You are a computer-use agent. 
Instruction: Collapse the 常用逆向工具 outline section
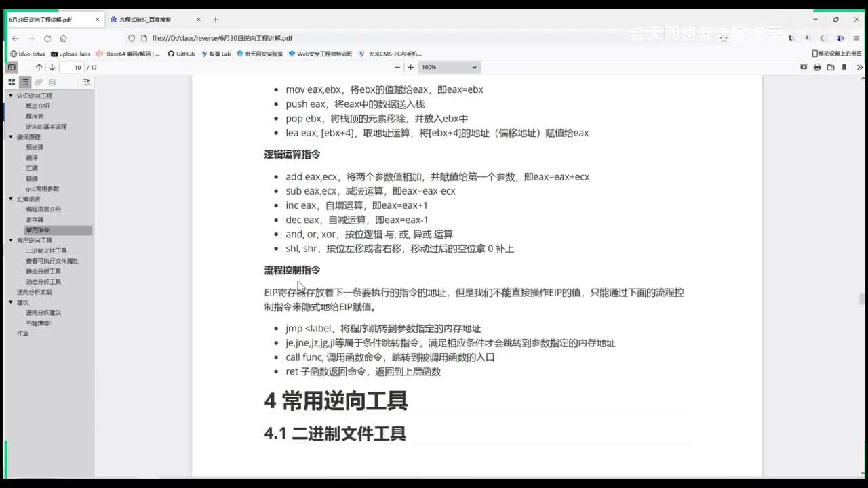click(11, 241)
